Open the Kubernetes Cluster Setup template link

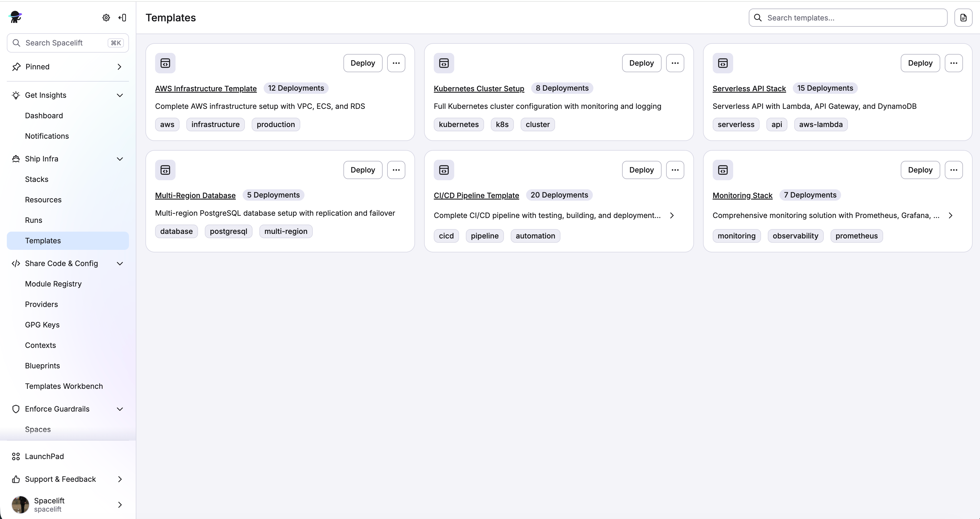pos(479,88)
